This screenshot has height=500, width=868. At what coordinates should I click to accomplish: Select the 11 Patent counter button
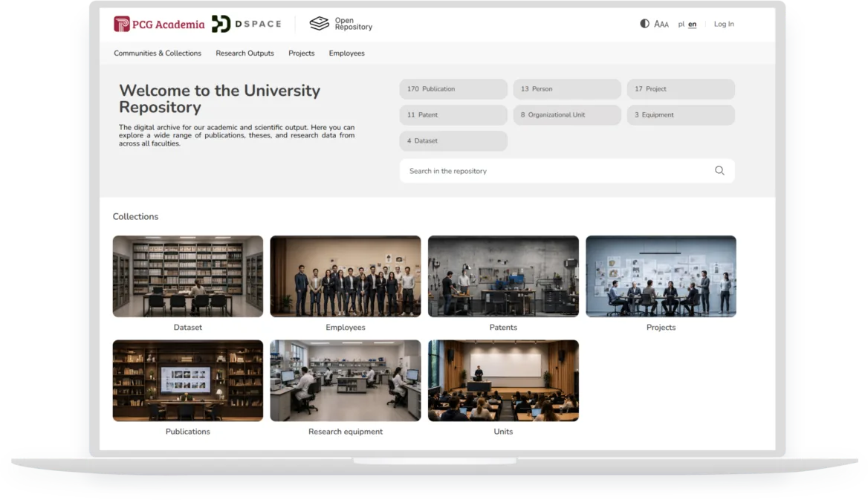(453, 114)
